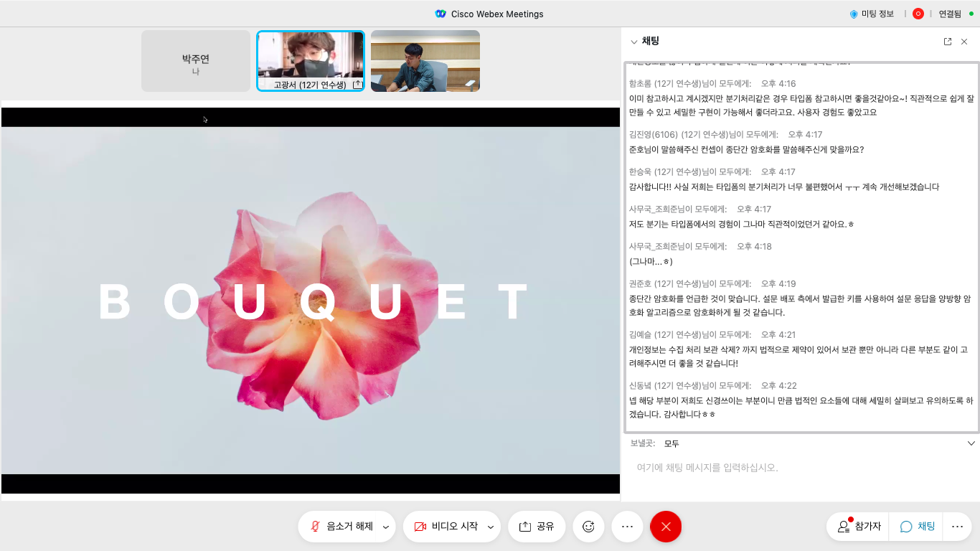The height and width of the screenshot is (551, 980).
Task: Open more options in the center toolbar
Action: click(627, 527)
